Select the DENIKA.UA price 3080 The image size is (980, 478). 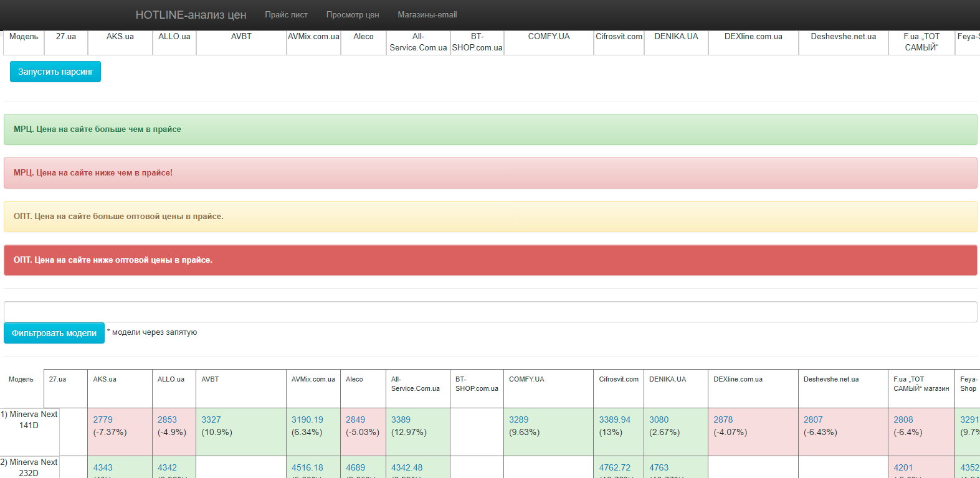pos(659,419)
